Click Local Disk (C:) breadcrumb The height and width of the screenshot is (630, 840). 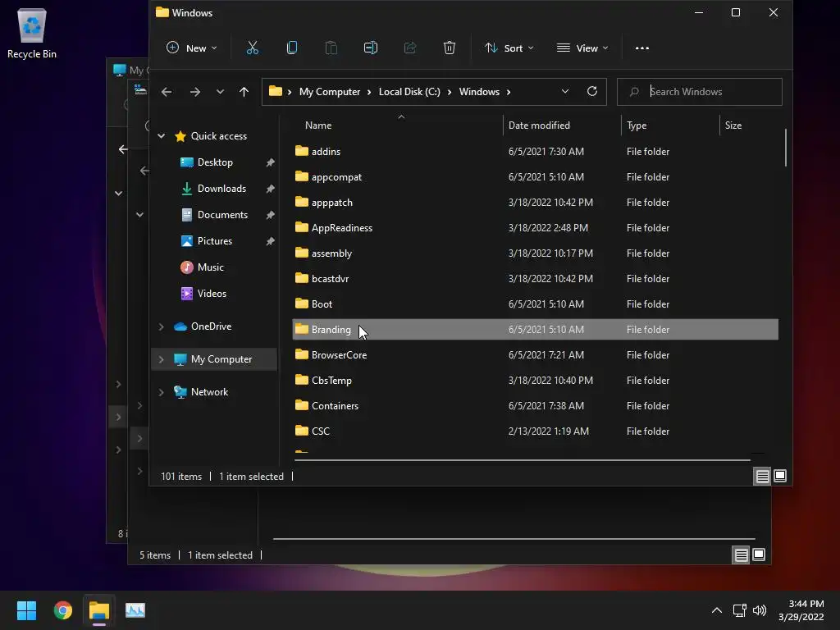[x=409, y=92]
